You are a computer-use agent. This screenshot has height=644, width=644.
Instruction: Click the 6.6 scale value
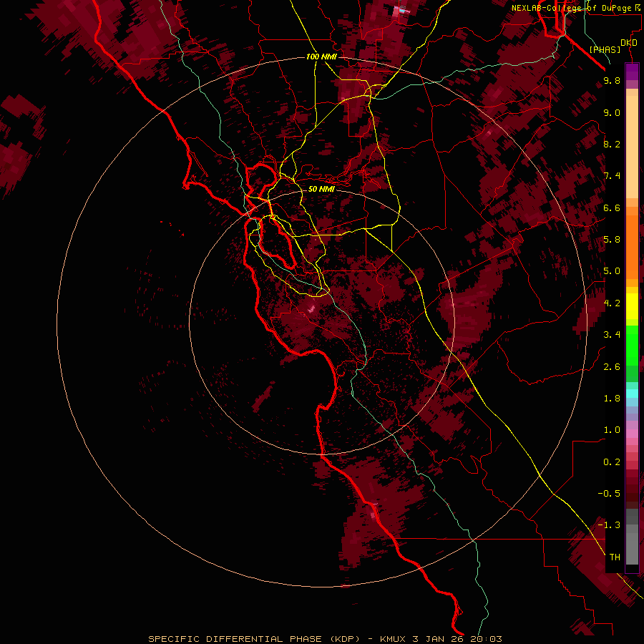coord(612,208)
